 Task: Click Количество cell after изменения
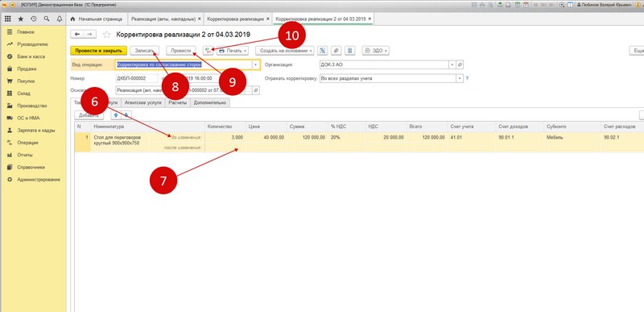[225, 148]
